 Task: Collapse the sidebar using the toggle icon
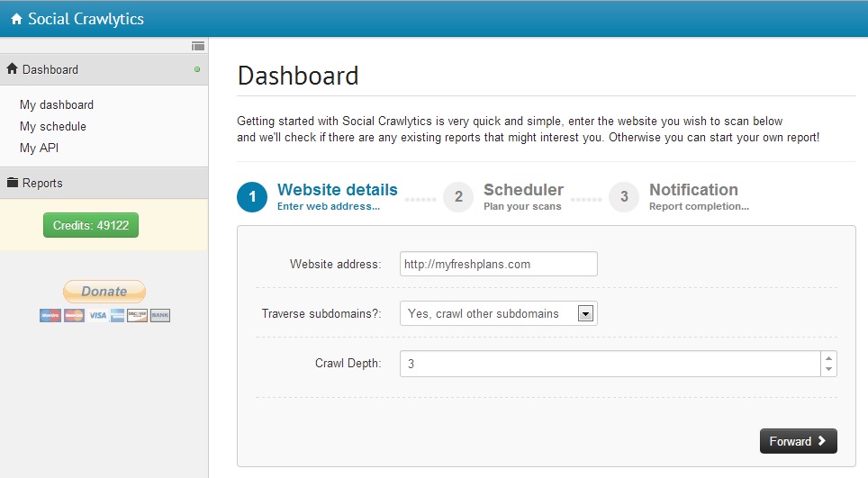point(197,46)
